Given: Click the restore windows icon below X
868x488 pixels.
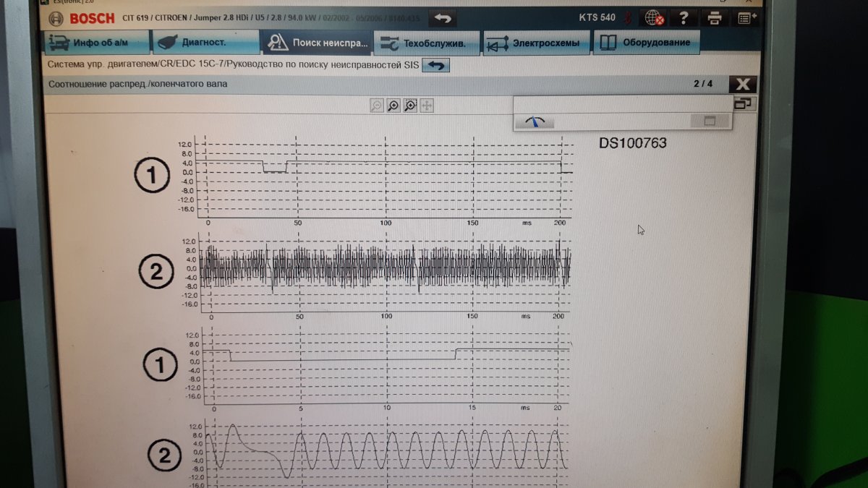Looking at the screenshot, I should tap(743, 103).
